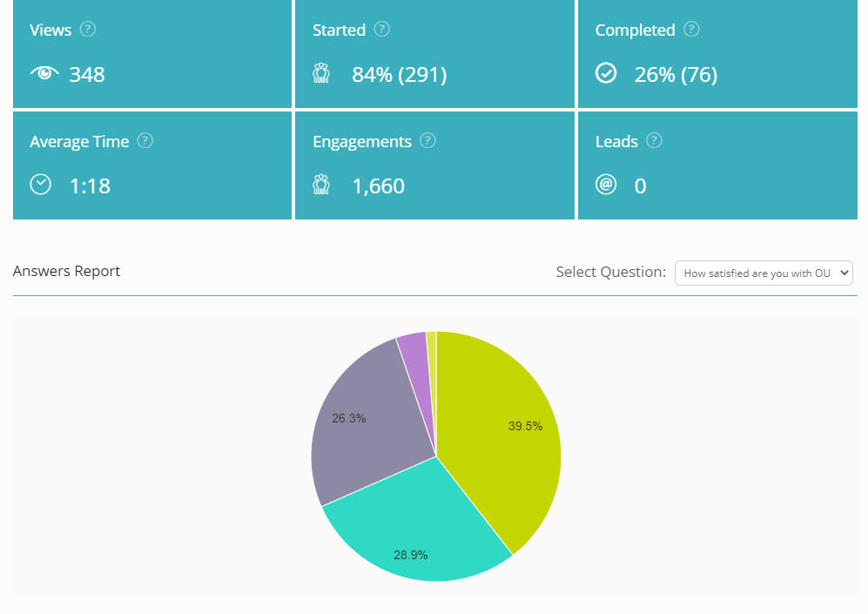The width and height of the screenshot is (868, 614).
Task: Open the Select Question dropdown
Action: pos(764,273)
